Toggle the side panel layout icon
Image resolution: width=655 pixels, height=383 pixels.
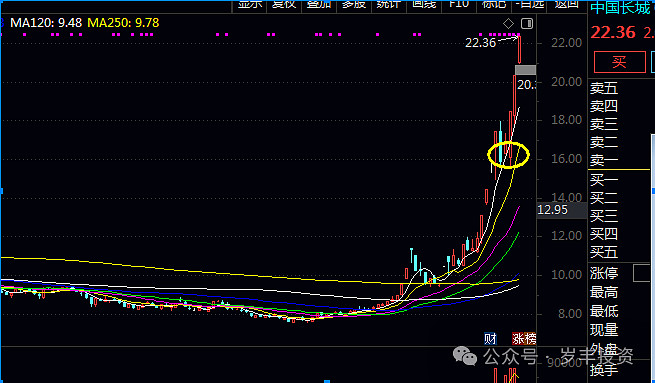click(527, 23)
